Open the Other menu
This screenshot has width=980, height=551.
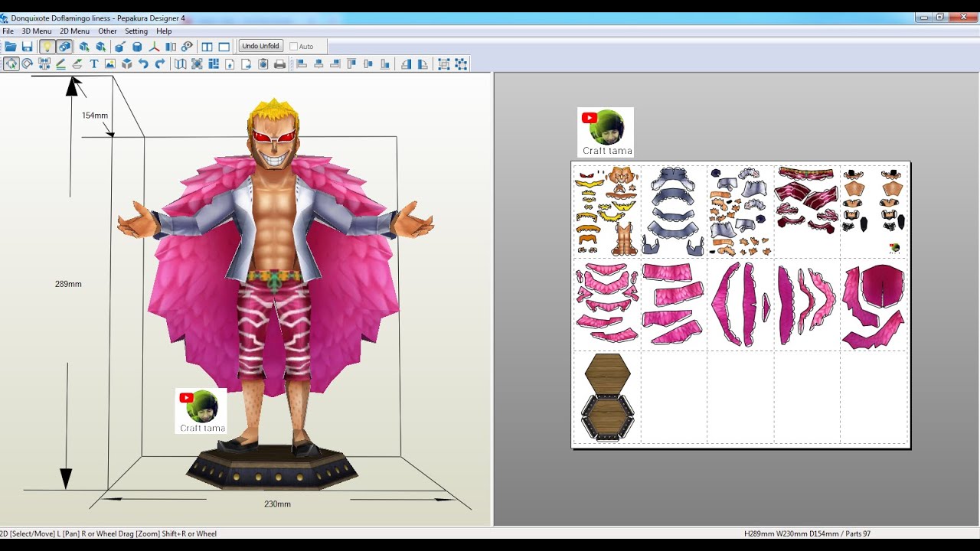click(107, 31)
